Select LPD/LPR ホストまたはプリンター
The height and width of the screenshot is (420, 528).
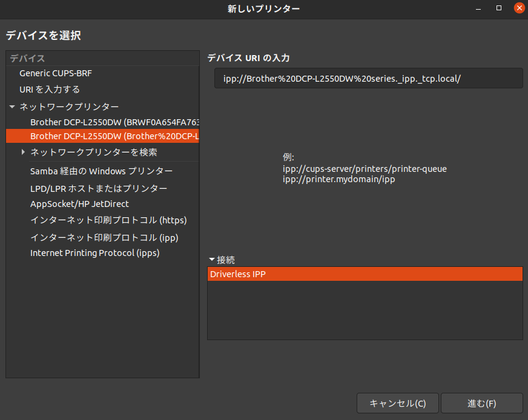pos(99,188)
